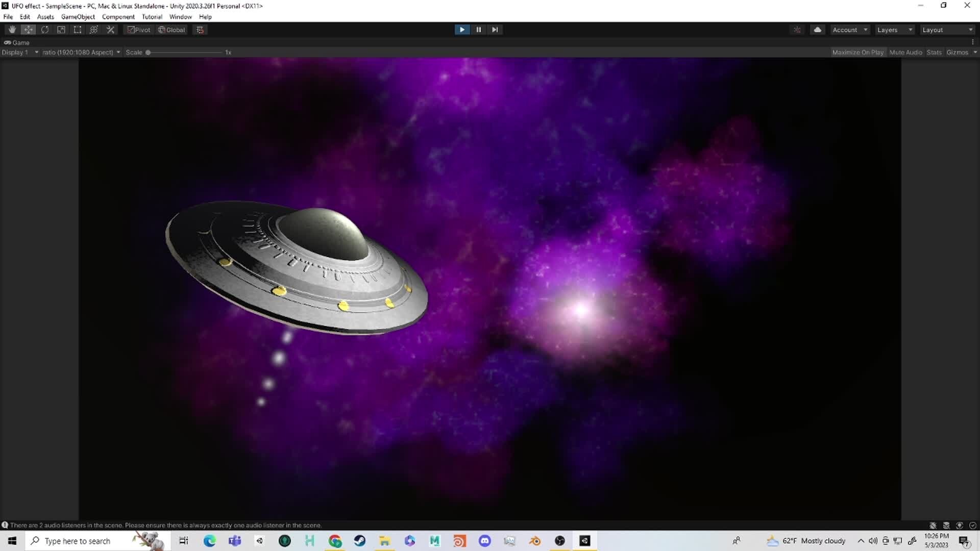Enable Maximize On Play
This screenshot has width=980, height=551.
tap(858, 52)
